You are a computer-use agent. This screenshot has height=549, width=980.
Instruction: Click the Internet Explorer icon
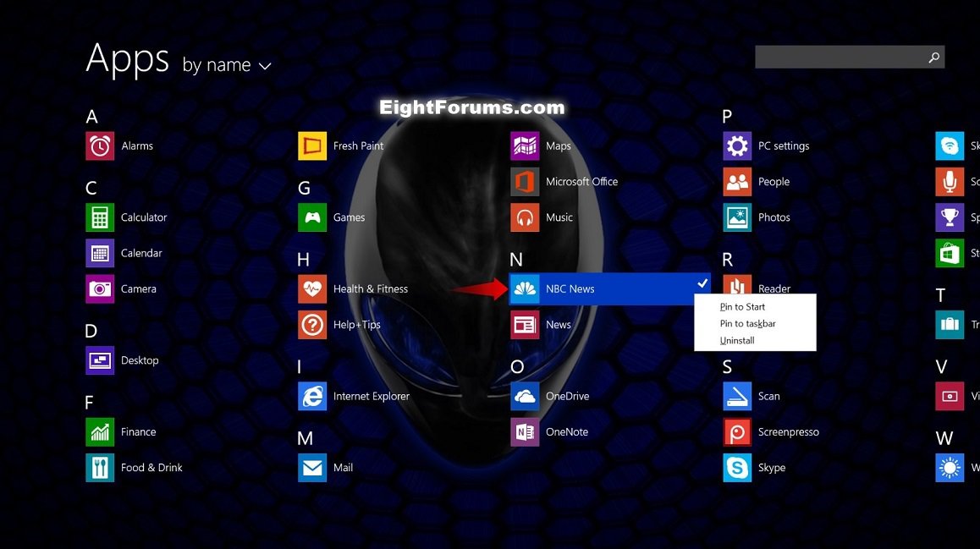[x=312, y=396]
